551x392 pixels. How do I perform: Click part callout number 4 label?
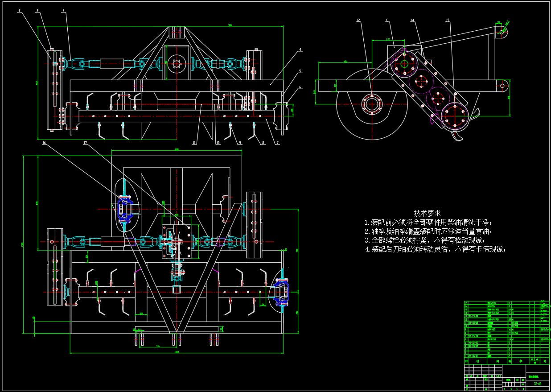300,50
